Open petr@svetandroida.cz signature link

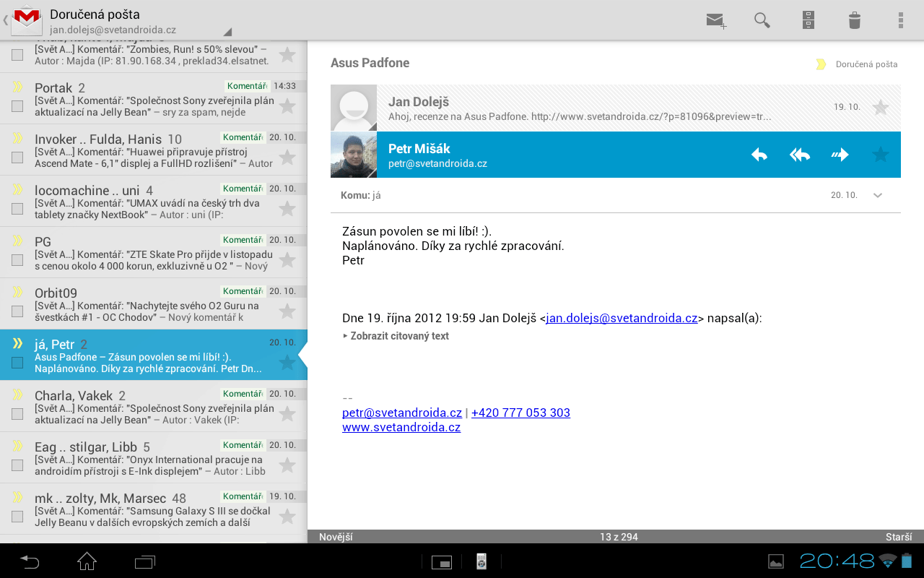(402, 413)
